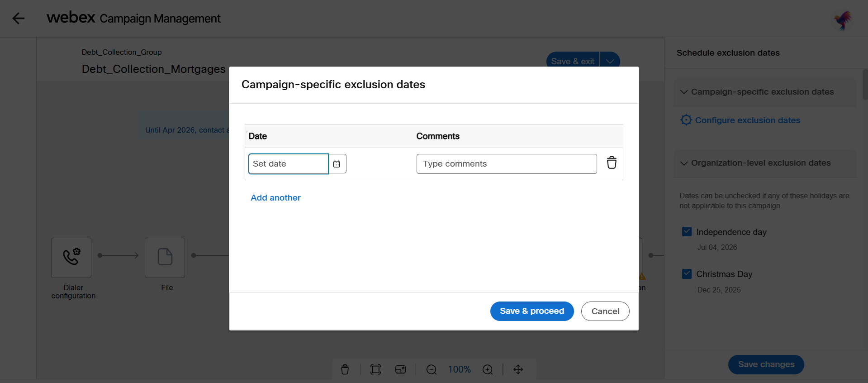Image resolution: width=868 pixels, height=383 pixels.
Task: Zoom out with the minus magnifier
Action: coord(432,369)
